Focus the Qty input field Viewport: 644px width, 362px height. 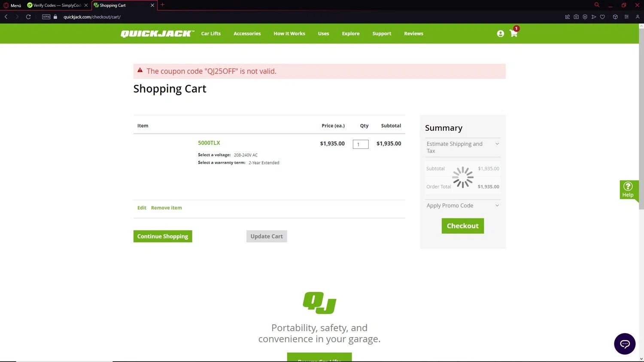pos(361,144)
